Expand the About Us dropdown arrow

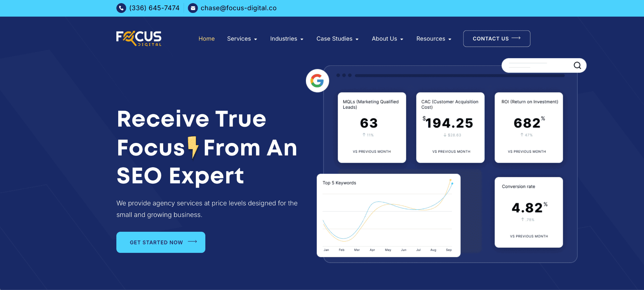[x=402, y=39]
